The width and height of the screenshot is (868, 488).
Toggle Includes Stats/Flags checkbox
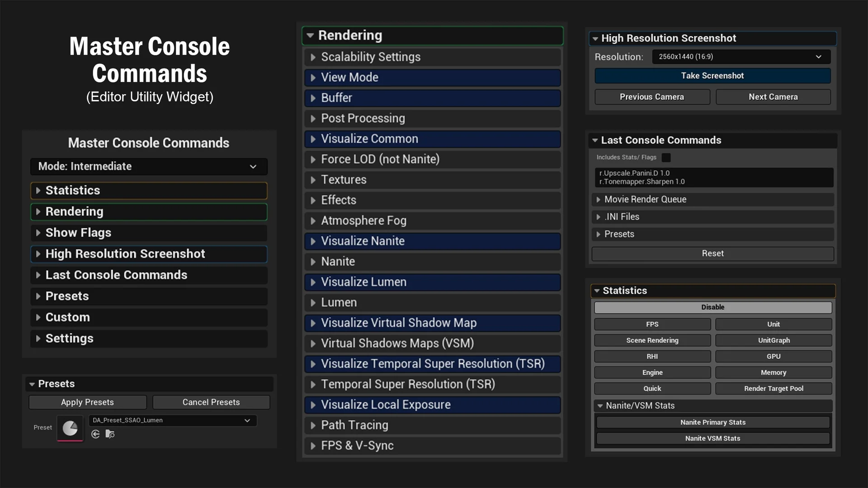666,157
